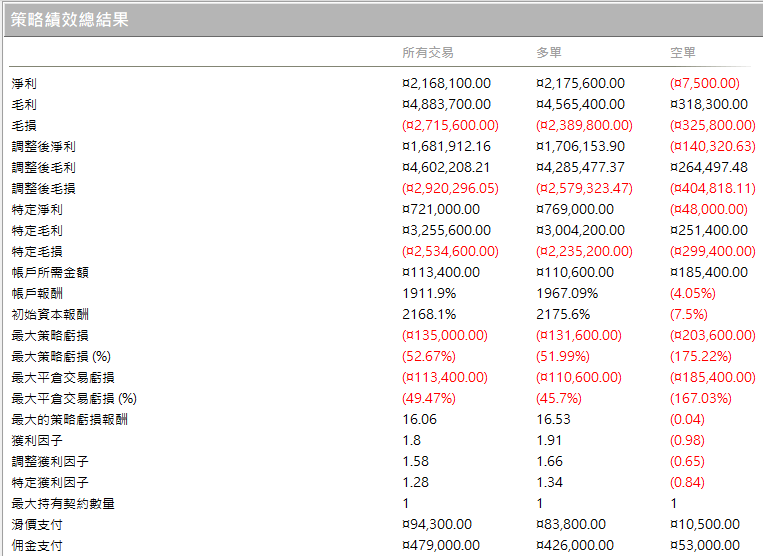Click the 毛損 row label
Image resolution: width=763 pixels, height=556 pixels.
pyautogui.click(x=24, y=126)
